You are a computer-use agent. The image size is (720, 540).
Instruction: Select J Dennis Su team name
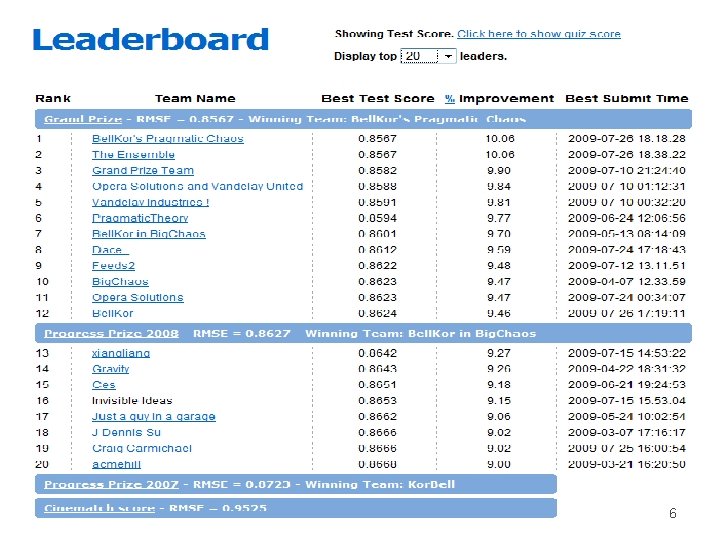(126, 433)
